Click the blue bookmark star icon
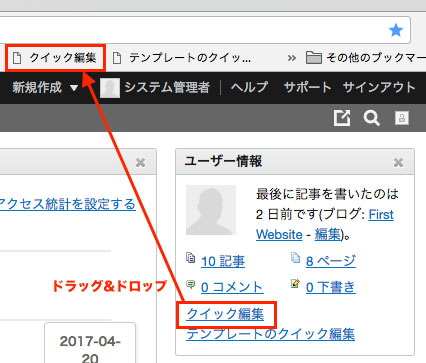The image size is (426, 363). coord(396,30)
